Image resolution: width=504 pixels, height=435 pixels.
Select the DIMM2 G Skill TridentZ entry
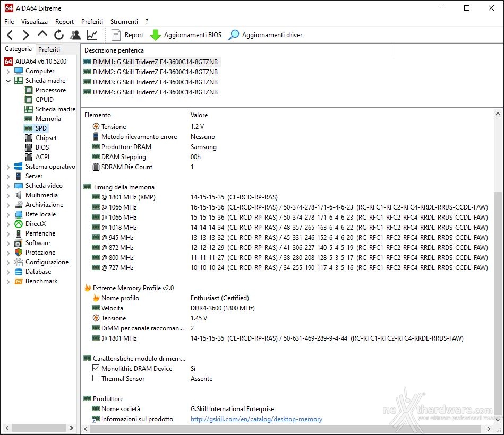click(151, 72)
